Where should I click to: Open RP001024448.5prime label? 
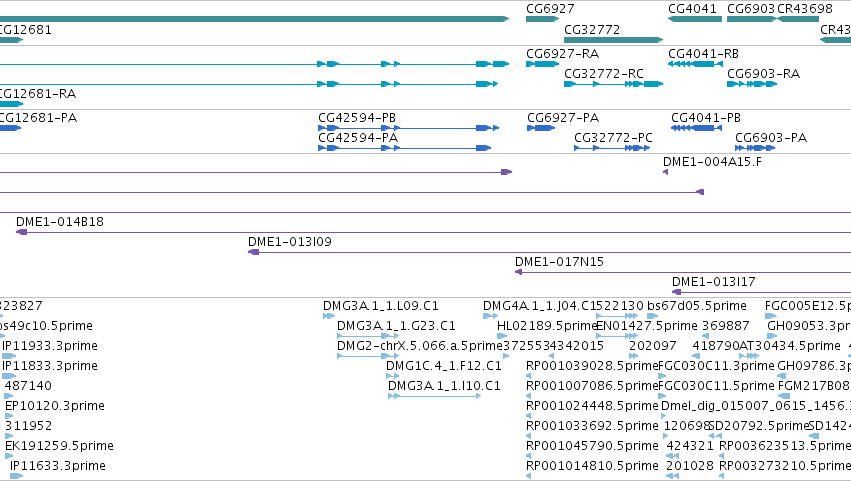tap(592, 406)
